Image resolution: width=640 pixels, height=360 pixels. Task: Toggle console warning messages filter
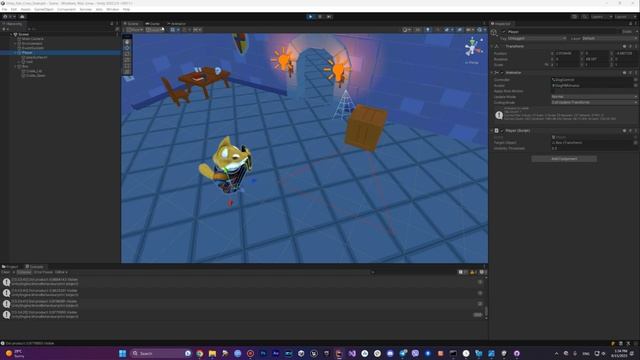tap(473, 272)
